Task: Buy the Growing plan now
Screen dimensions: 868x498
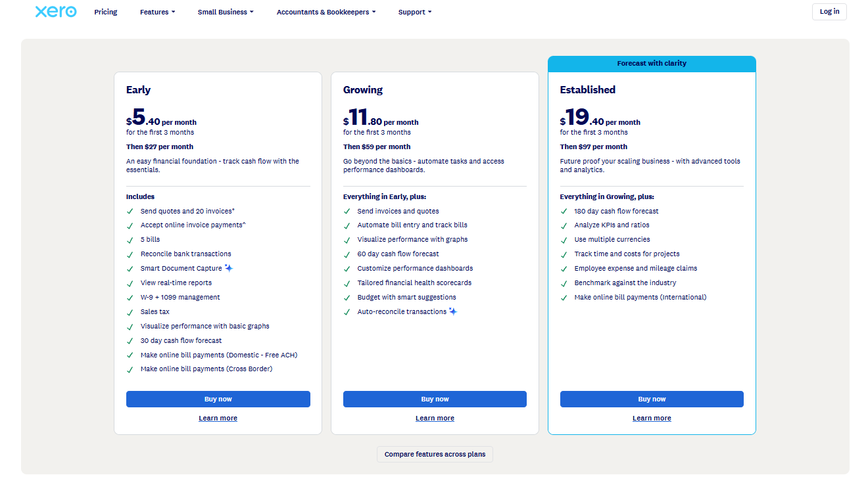Action: 435,399
